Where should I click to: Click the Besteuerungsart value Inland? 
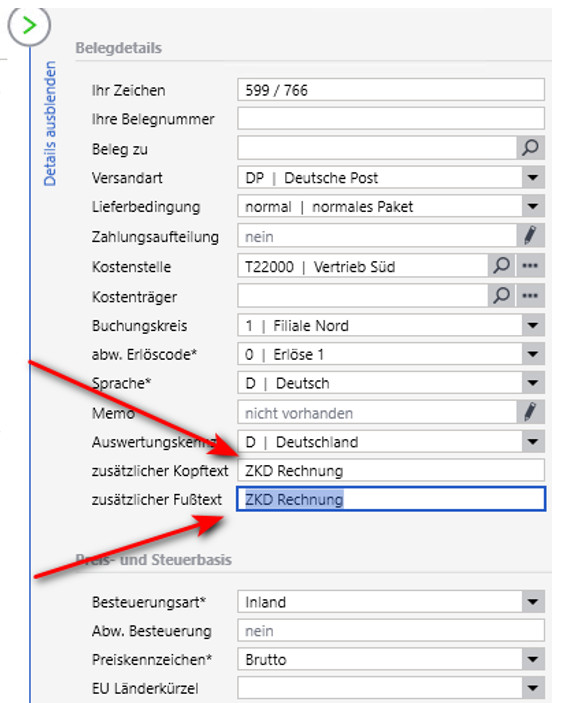coord(265,602)
